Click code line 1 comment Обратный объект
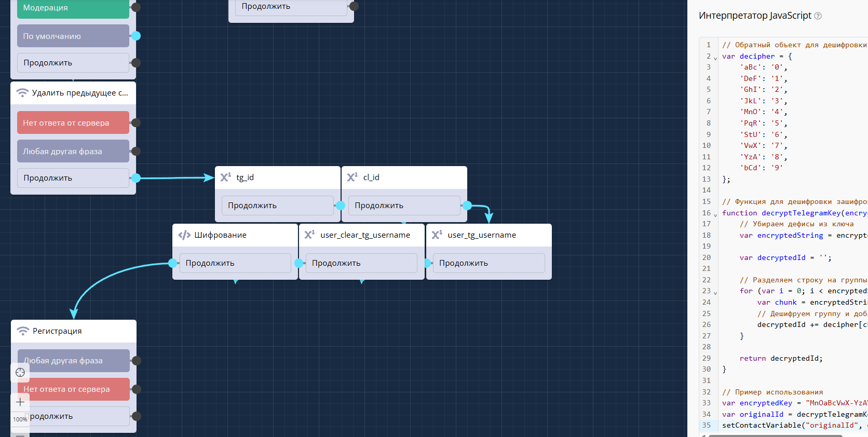Image resolution: width=868 pixels, height=437 pixels. pyautogui.click(x=794, y=45)
